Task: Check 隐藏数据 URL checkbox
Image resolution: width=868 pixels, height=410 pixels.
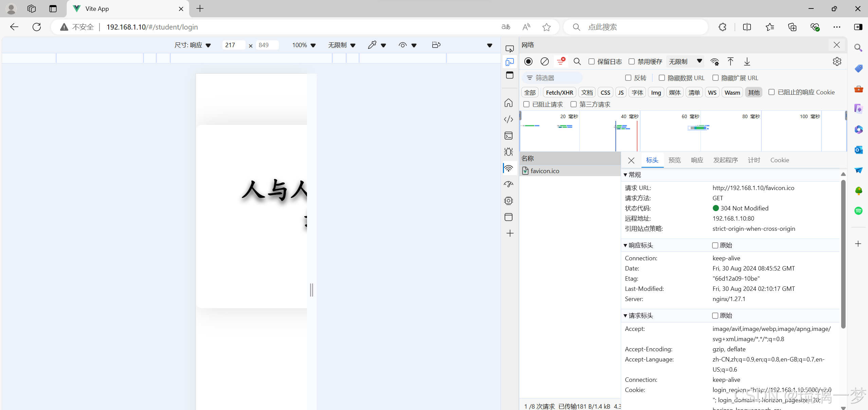Action: [662, 78]
